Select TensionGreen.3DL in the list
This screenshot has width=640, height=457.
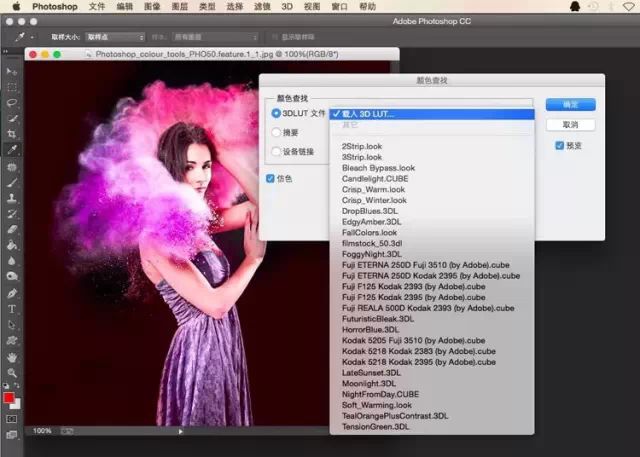pyautogui.click(x=432, y=426)
